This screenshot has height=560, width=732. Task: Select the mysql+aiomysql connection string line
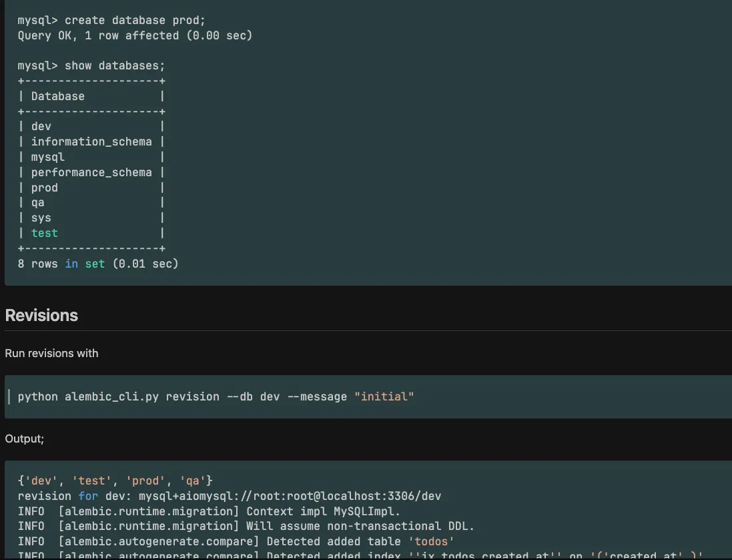229,496
